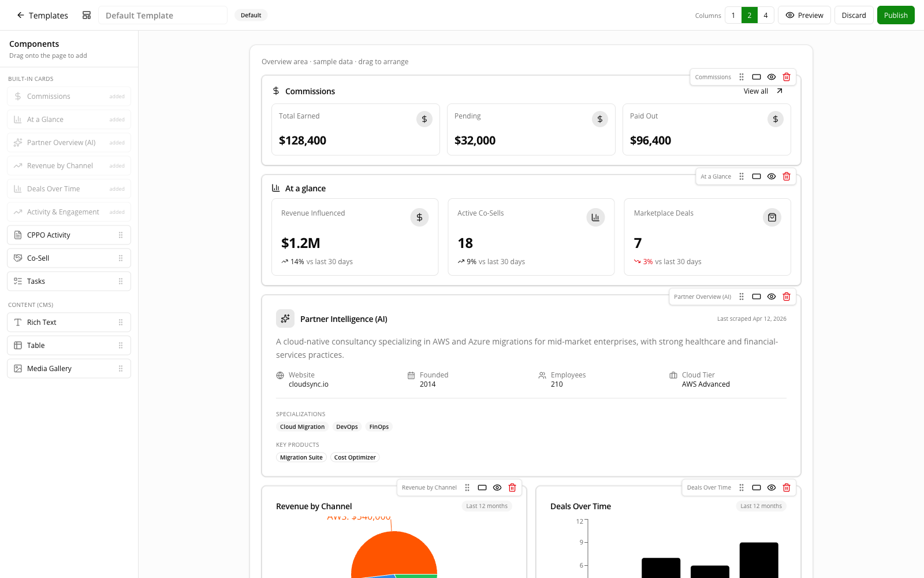The width and height of the screenshot is (924, 578).
Task: Select the Rich Text component
Action: point(69,323)
